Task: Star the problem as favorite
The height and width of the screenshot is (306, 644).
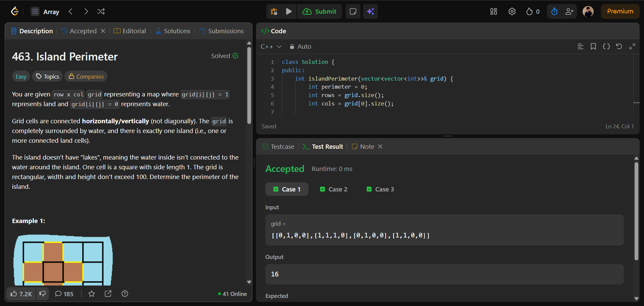Action: [x=92, y=294]
